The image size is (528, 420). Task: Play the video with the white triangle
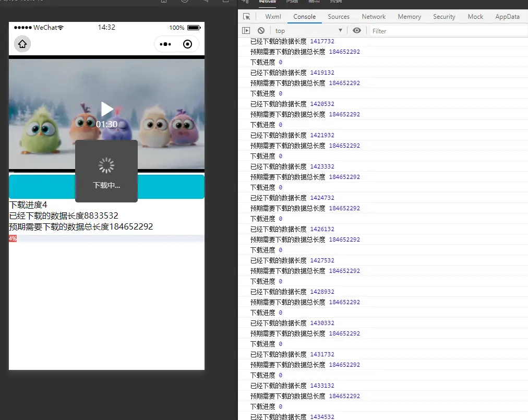(x=107, y=109)
